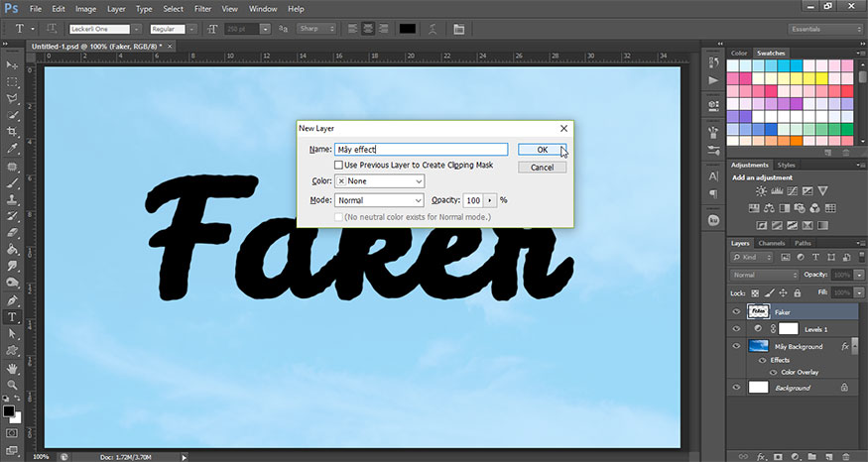The width and height of the screenshot is (868, 462).
Task: Hide the Mây Background layer
Action: (736, 346)
